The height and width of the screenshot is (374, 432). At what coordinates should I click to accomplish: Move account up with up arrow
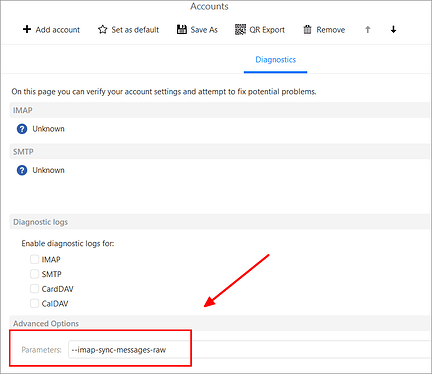pos(368,29)
